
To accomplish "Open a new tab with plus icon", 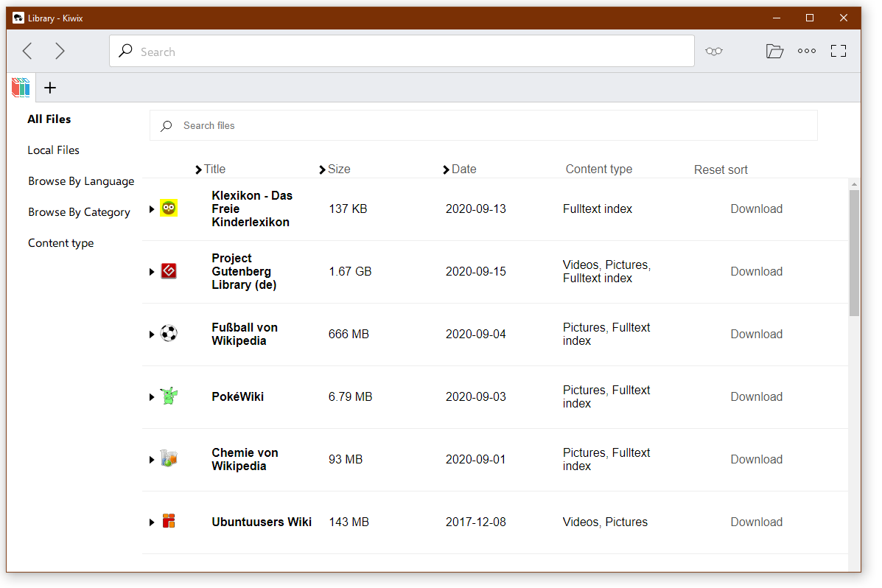I will click(50, 88).
